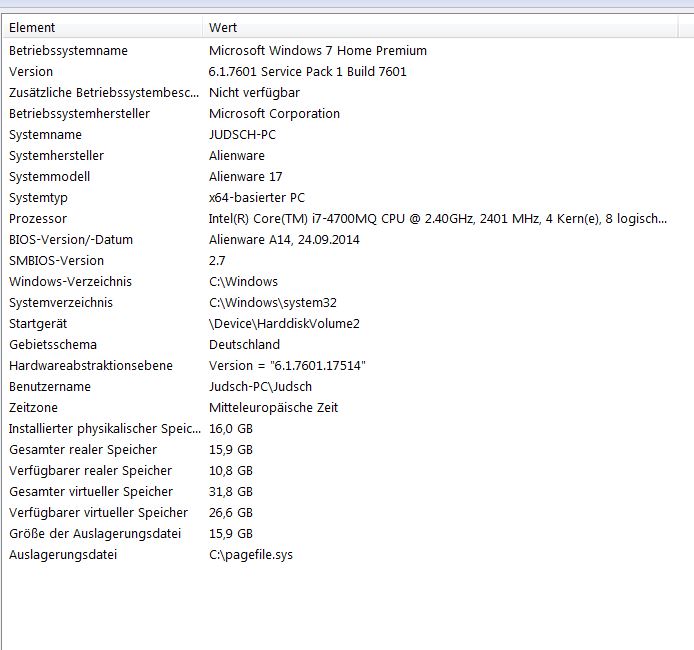
Task: Select the Startgerät row label
Action: 38,323
